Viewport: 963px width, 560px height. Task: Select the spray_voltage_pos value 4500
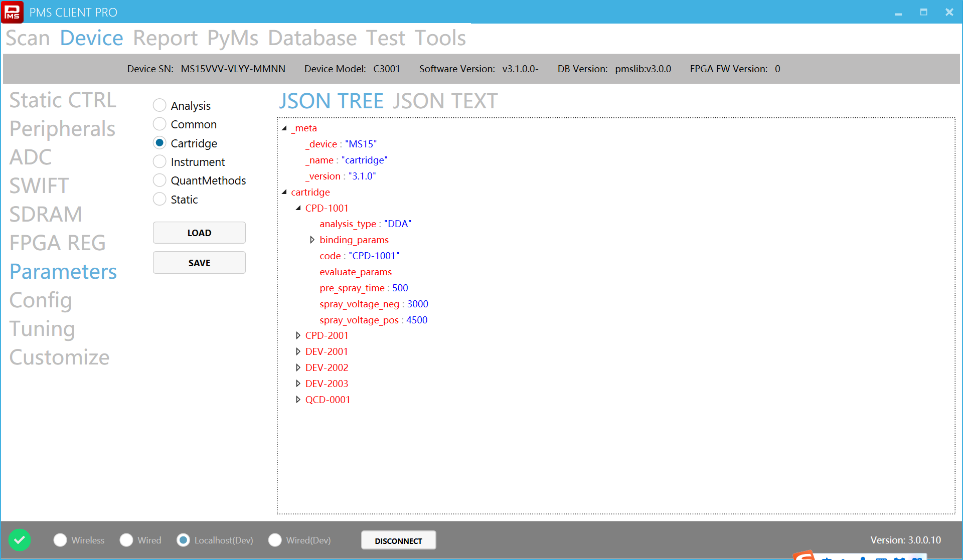click(416, 320)
